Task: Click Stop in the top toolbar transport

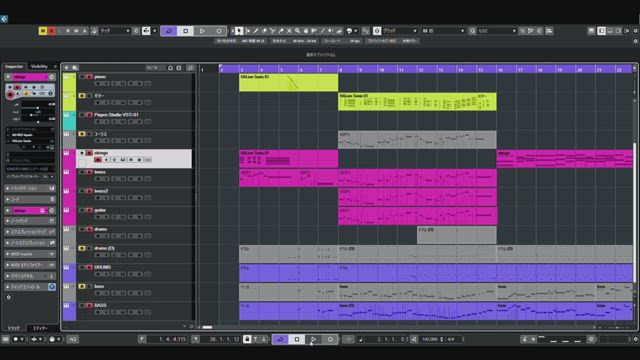Action: [x=185, y=31]
